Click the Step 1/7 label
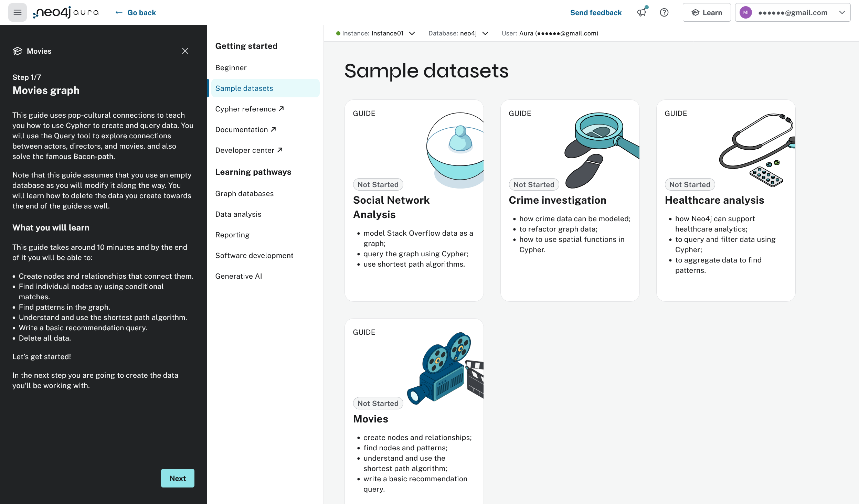 click(26, 77)
